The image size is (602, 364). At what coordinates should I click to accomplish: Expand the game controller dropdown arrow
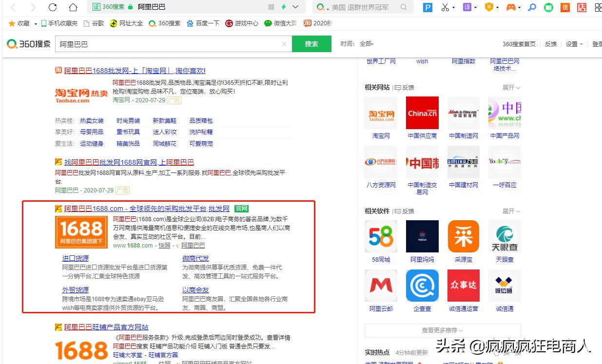(x=520, y=7)
